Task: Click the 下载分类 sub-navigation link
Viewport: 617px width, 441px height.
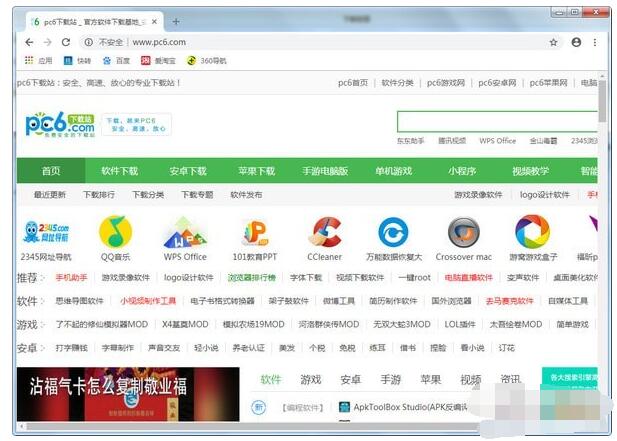Action: 148,195
